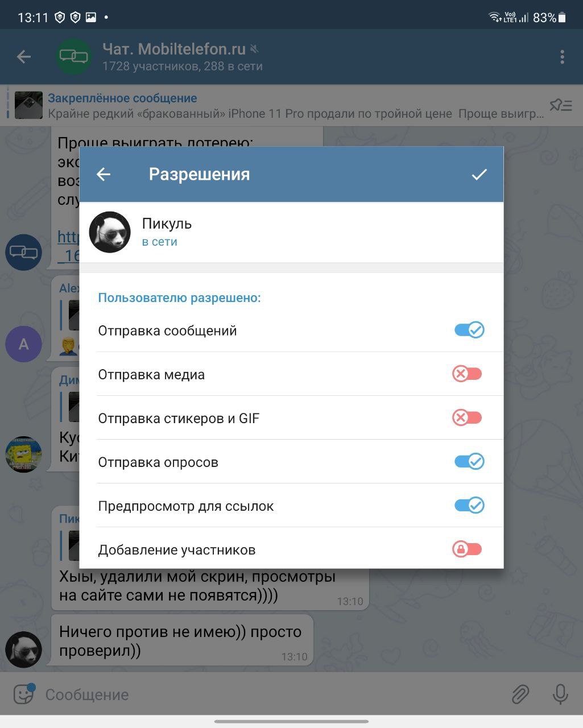583x728 pixels.
Task: Open the pinned messages list icon
Action: 560,105
